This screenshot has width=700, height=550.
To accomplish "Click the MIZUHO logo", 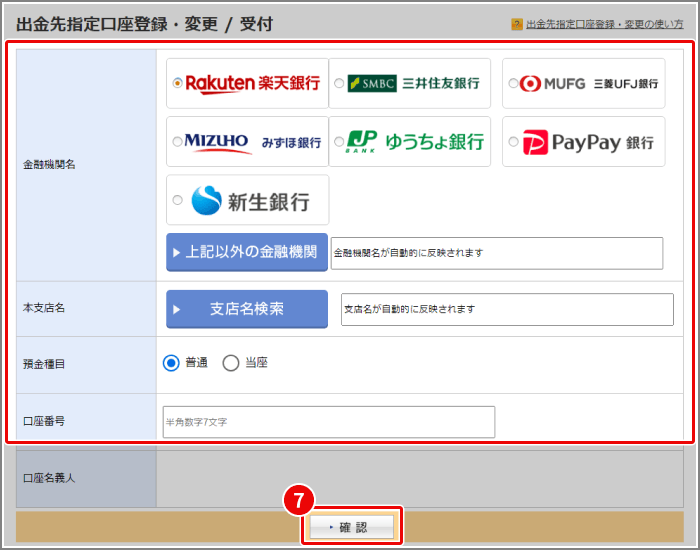I will coord(217,143).
